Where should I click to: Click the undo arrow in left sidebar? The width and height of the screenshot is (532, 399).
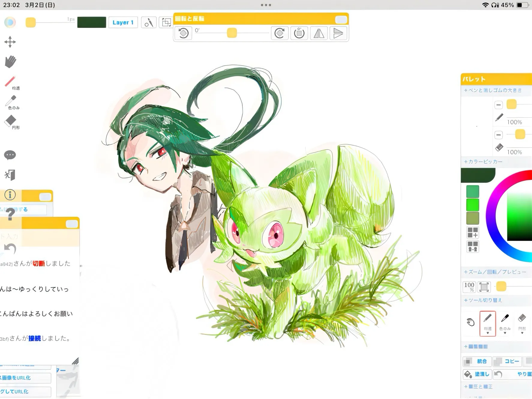10,248
